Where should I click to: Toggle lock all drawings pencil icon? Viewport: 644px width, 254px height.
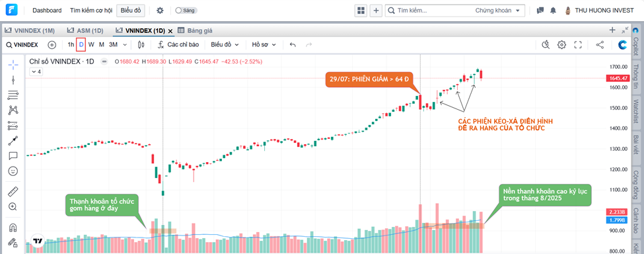pos(13,242)
